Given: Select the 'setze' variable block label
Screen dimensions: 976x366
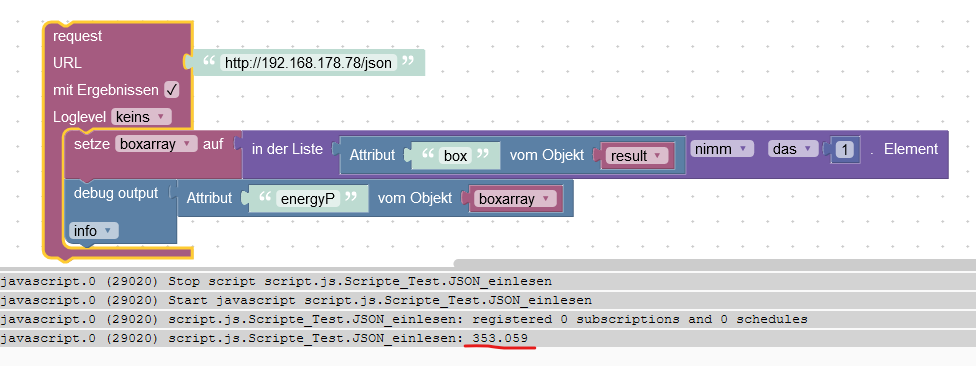Looking at the screenshot, I should point(92,144).
